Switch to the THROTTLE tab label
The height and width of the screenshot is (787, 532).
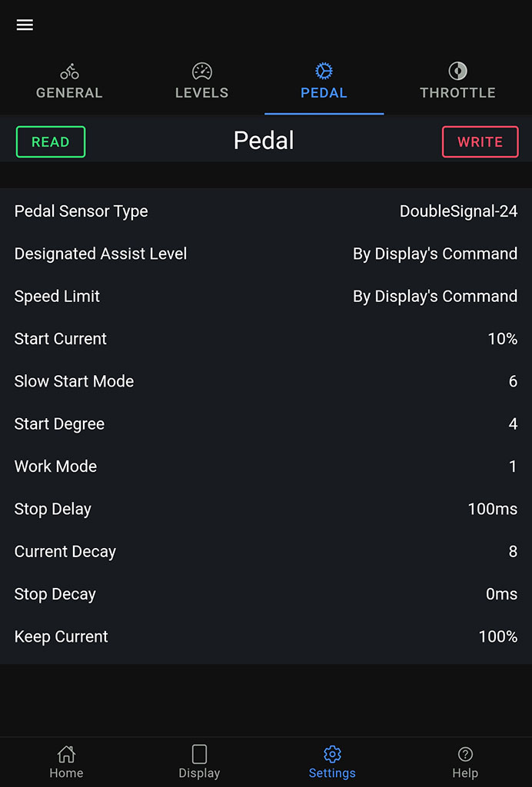coord(457,93)
